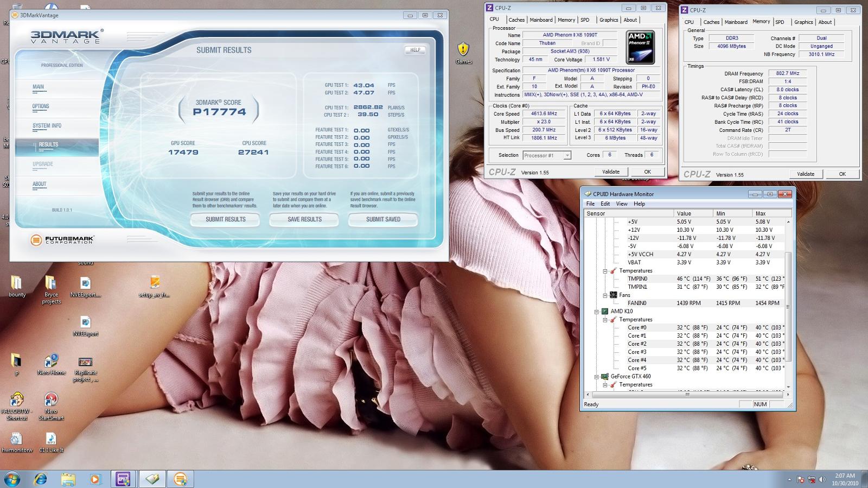Switch to 3DMark Vantage via its taskbar button
This screenshot has width=868, height=488.
point(181,479)
